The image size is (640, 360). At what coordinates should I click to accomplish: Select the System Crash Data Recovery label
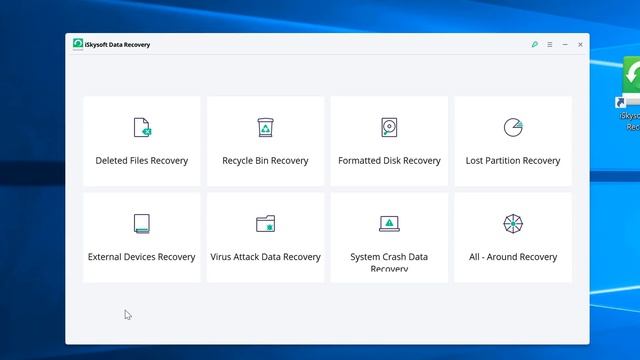389,262
